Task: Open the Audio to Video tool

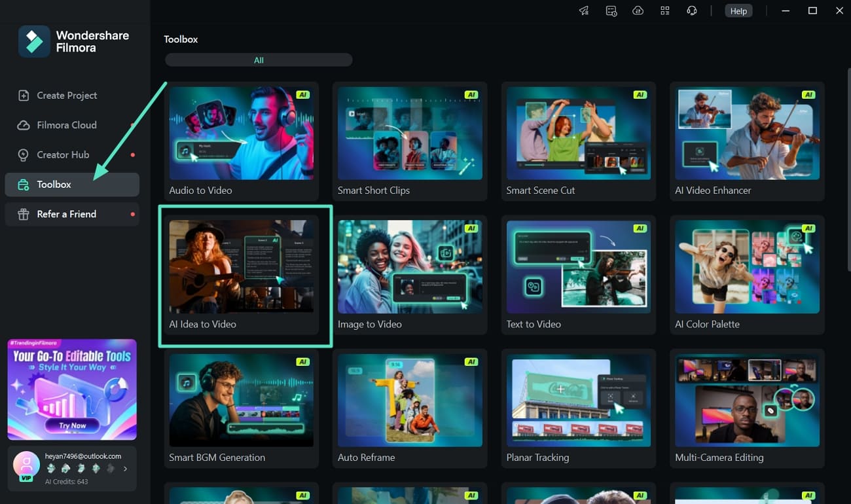Action: [x=241, y=141]
